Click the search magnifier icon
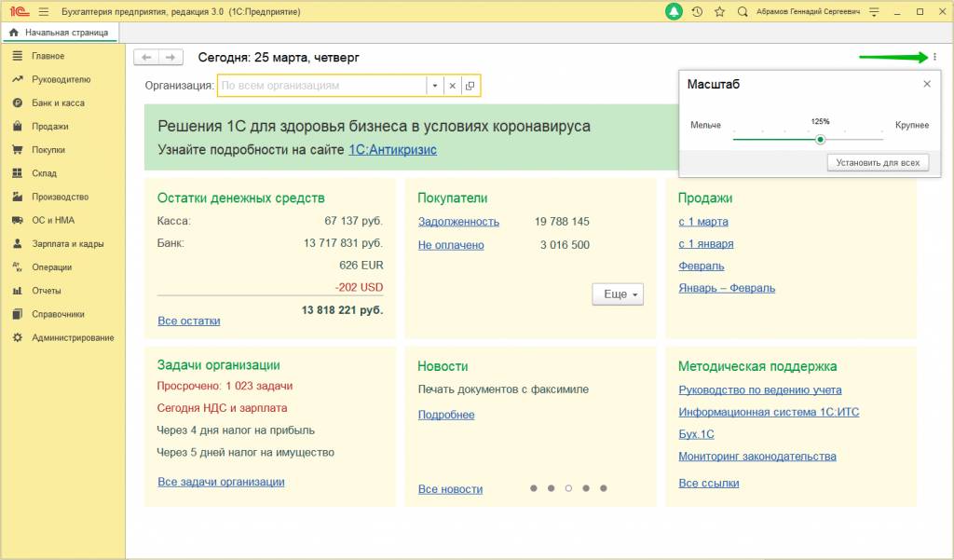The width and height of the screenshot is (954, 560). 743,11
